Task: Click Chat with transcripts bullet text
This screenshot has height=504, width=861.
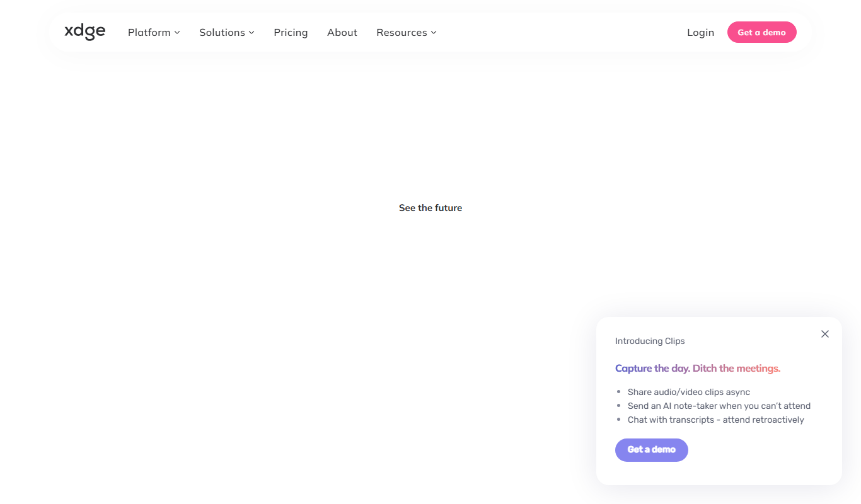Action: [x=716, y=420]
